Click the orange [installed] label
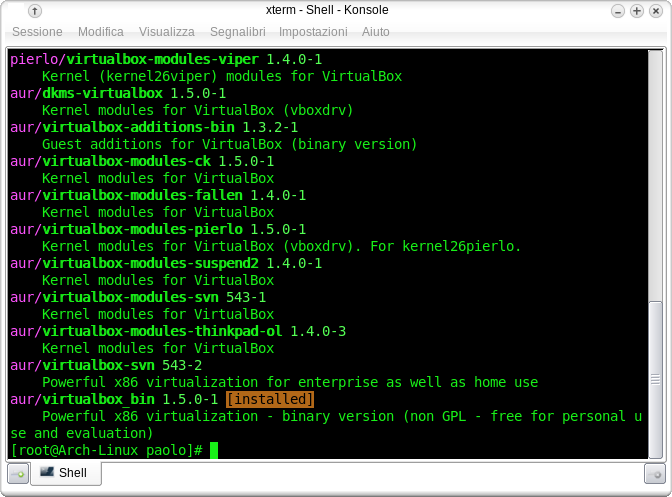The image size is (672, 497). 270,399
